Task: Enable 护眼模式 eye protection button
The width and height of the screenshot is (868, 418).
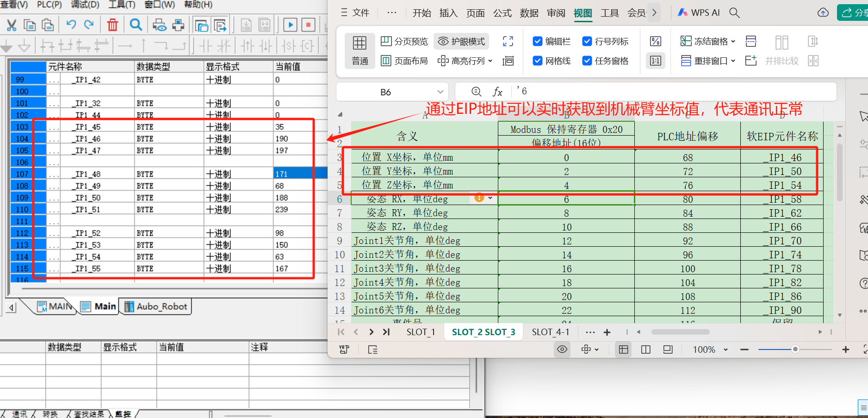Action: pos(461,42)
